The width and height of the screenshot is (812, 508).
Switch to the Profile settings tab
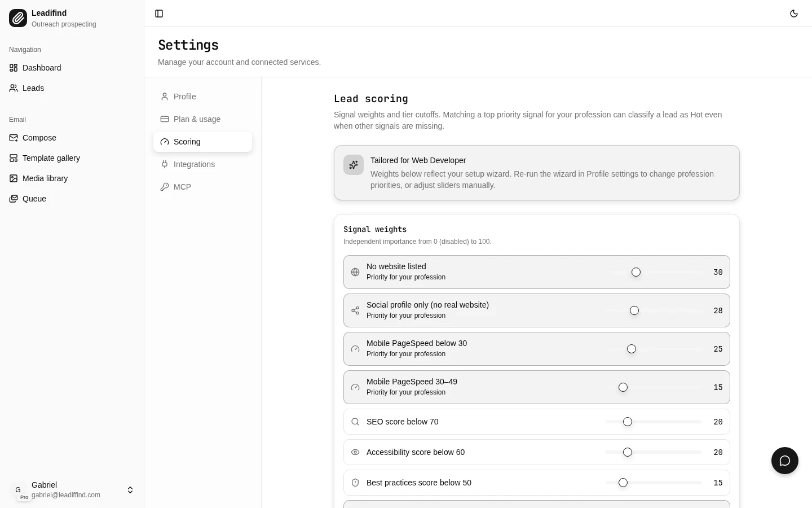tap(202, 97)
